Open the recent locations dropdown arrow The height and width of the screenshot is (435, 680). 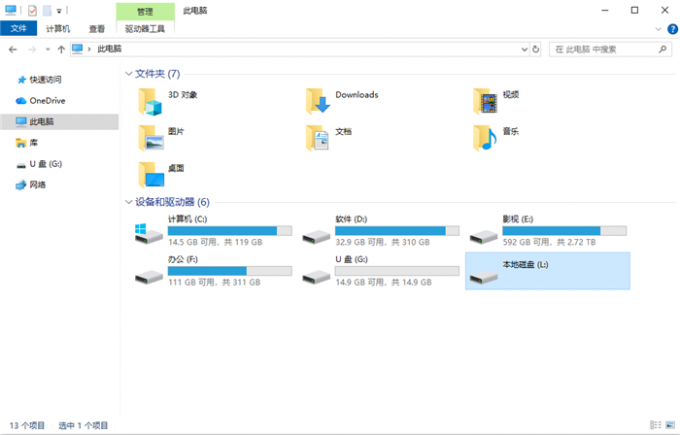tap(47, 49)
